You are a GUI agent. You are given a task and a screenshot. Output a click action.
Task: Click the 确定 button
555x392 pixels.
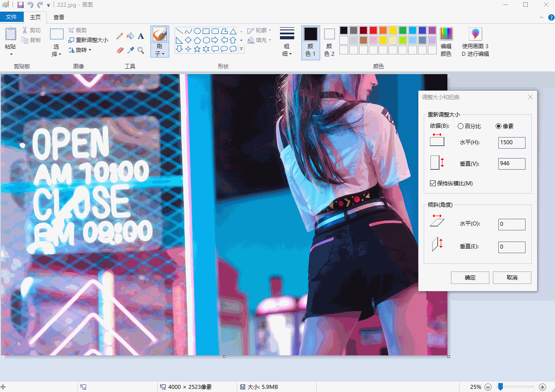[x=470, y=277]
